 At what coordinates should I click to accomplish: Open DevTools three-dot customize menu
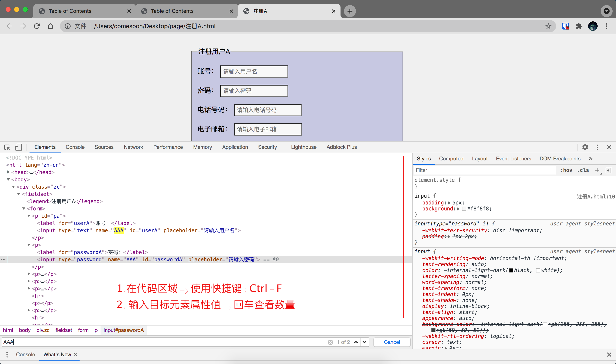point(597,147)
